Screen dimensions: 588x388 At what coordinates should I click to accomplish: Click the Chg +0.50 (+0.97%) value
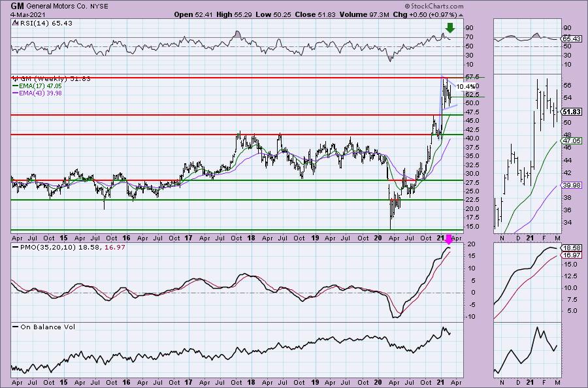(x=425, y=14)
